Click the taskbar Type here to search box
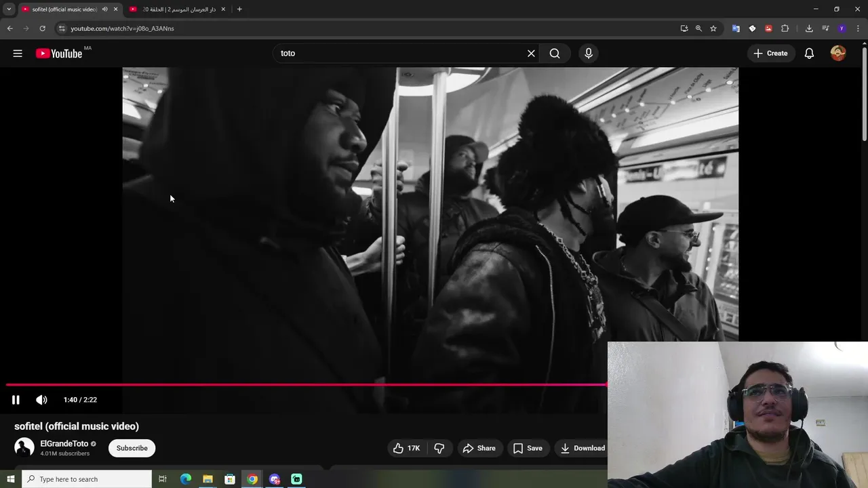Screen dimensions: 868x488 pos(87,479)
